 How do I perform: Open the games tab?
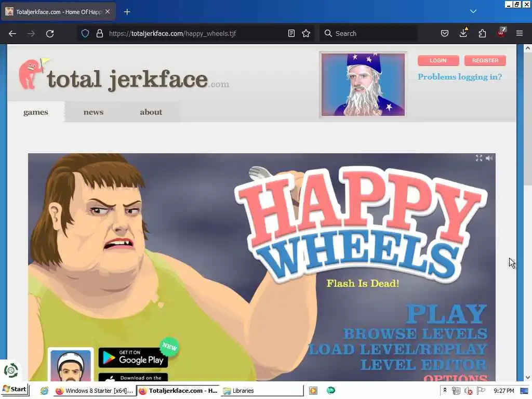[x=36, y=112]
